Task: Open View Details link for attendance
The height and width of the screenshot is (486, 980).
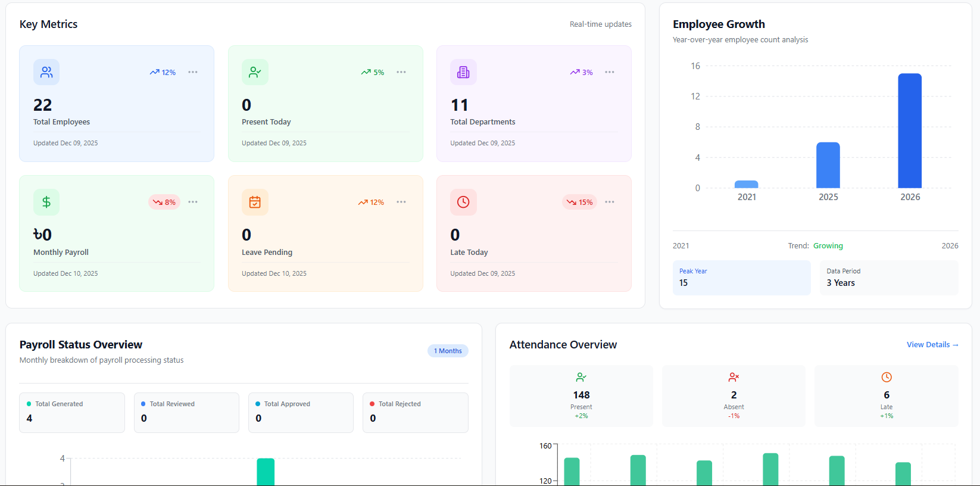Action: 932,345
